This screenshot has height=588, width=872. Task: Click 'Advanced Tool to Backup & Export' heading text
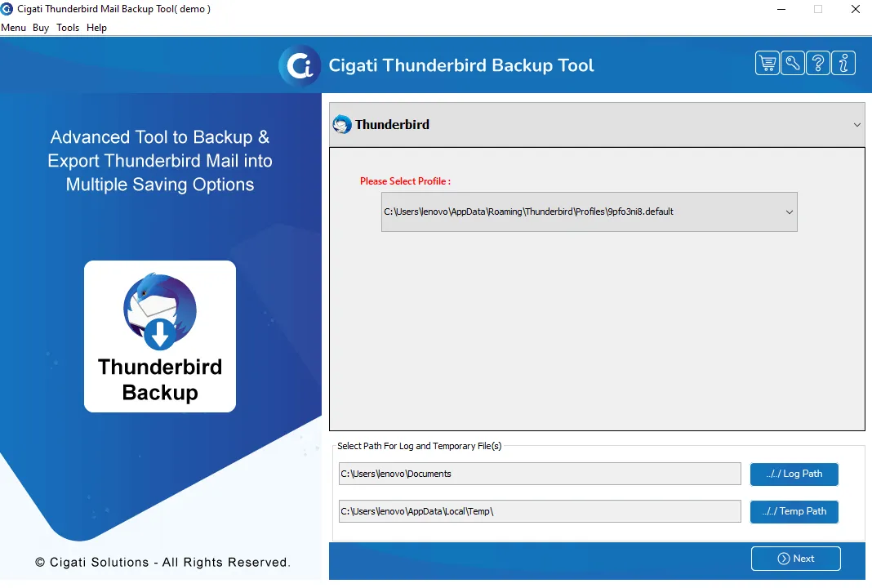[x=159, y=161]
